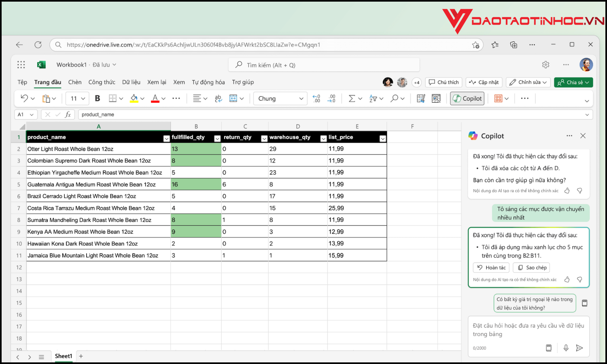The width and height of the screenshot is (607, 364).
Task: Click the Hoàn tác button in Copilot
Action: [x=491, y=267]
